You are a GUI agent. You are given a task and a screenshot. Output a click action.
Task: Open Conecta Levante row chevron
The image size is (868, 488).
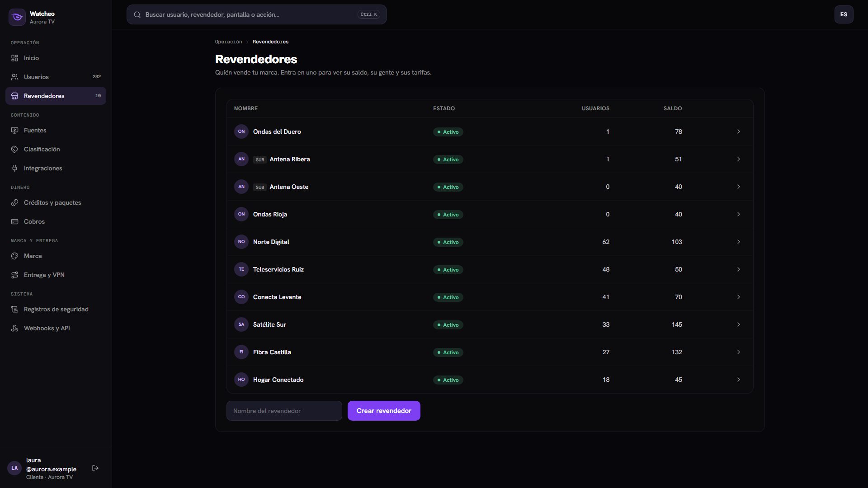point(738,297)
